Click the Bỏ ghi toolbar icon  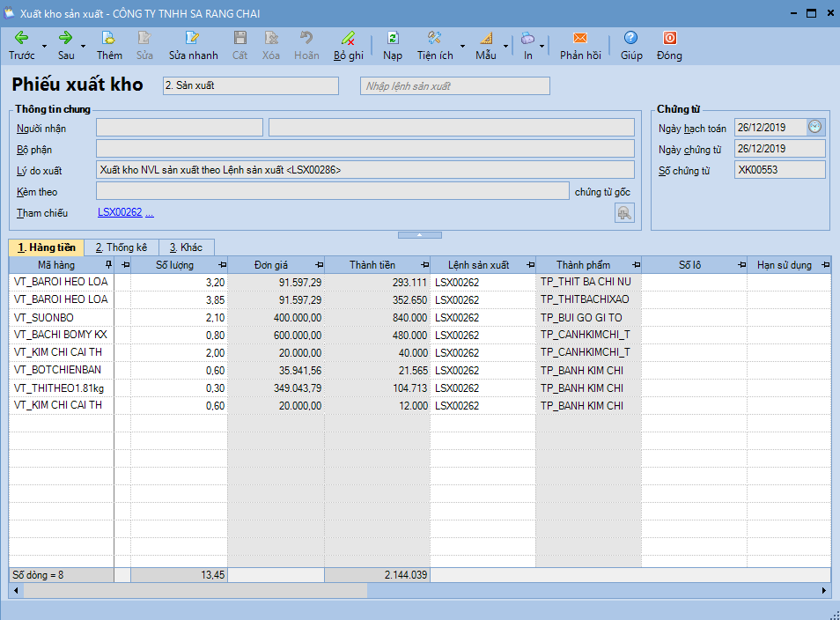348,38
